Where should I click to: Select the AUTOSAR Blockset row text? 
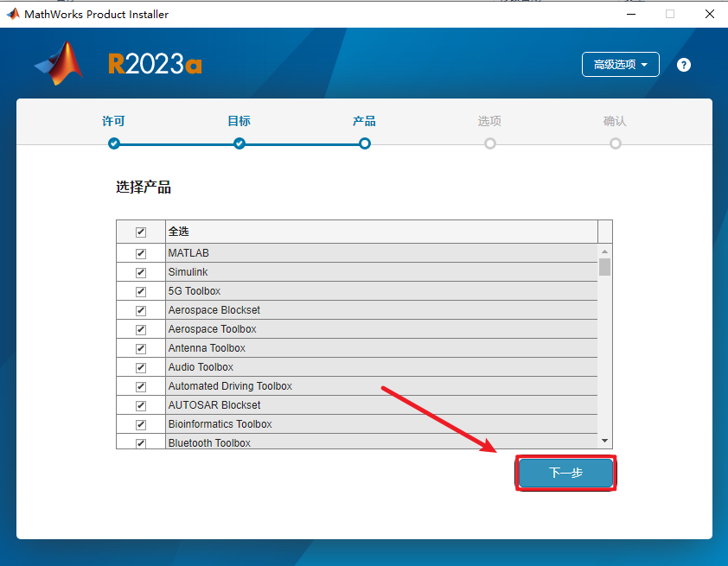[214, 405]
